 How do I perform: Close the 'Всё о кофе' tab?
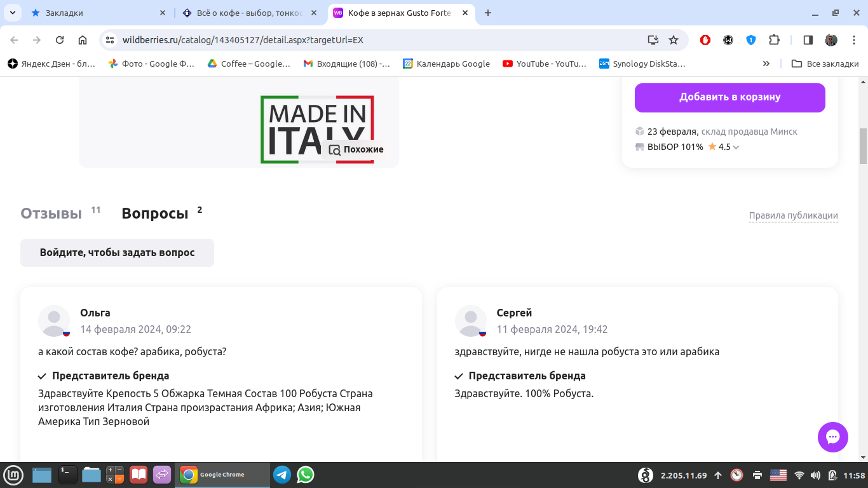(314, 13)
